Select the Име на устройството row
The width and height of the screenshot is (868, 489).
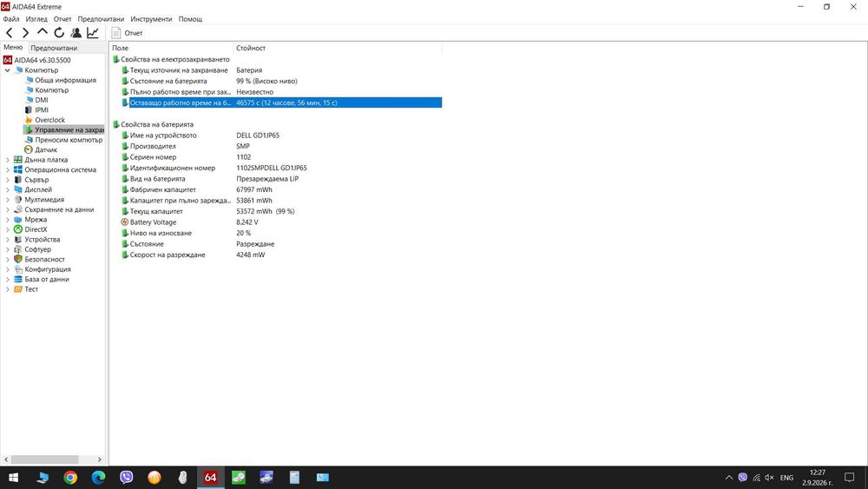click(x=281, y=135)
